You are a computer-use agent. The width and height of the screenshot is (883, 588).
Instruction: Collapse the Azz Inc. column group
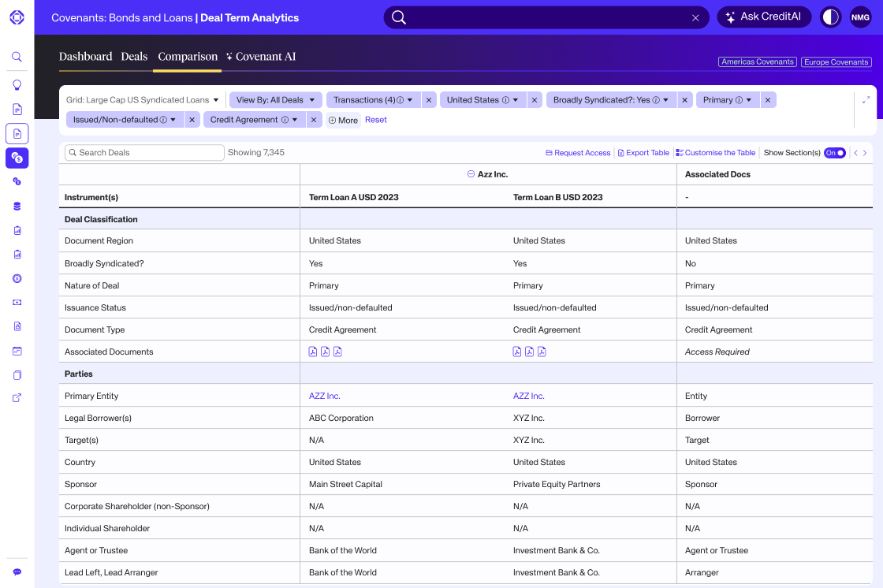click(x=471, y=174)
